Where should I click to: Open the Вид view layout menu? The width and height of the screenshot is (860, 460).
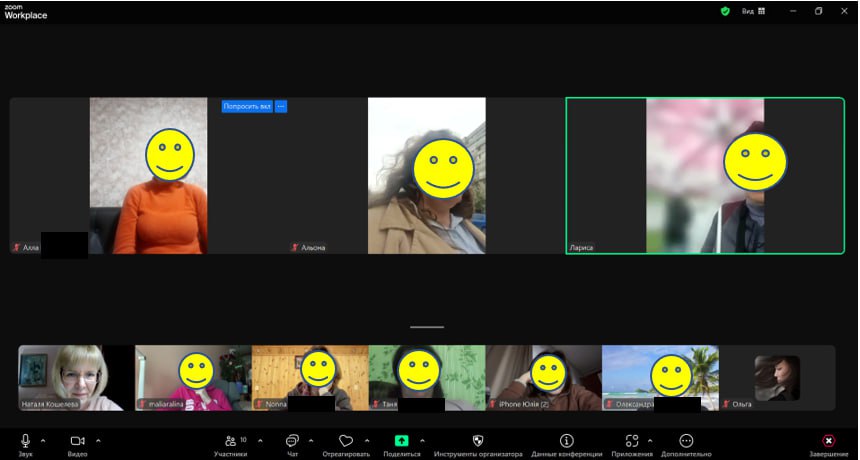(x=753, y=11)
